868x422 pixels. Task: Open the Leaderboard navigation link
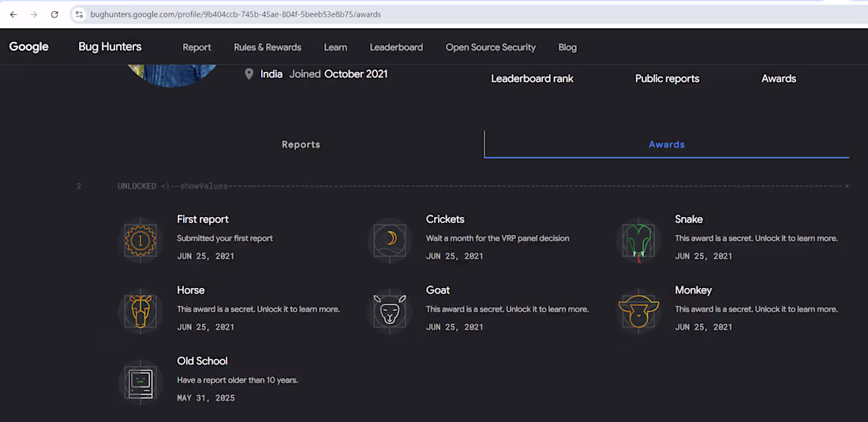pos(396,47)
